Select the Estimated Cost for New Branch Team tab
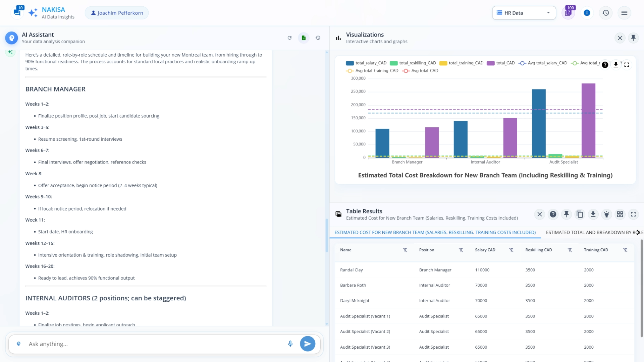 [x=435, y=232]
